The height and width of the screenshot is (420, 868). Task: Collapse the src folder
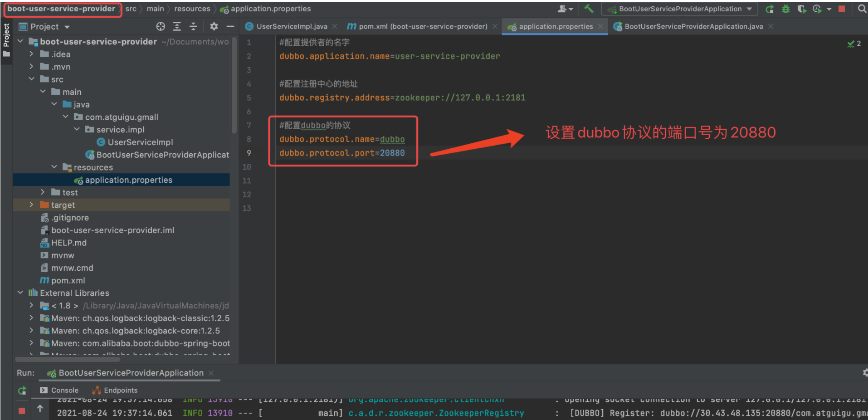pyautogui.click(x=31, y=79)
